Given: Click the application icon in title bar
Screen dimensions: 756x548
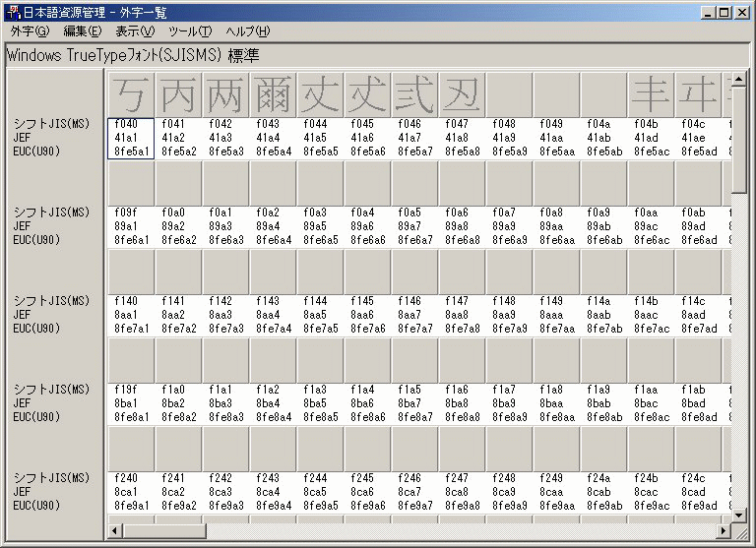Looking at the screenshot, I should (x=12, y=12).
